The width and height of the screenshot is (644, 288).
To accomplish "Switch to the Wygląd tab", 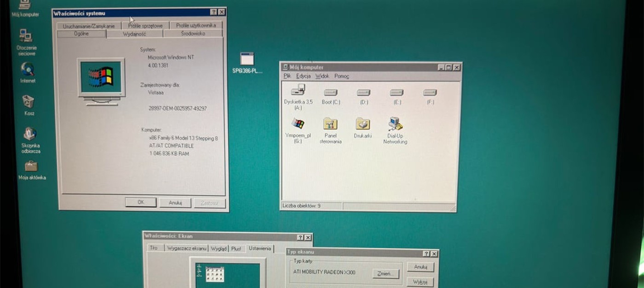I will pyautogui.click(x=219, y=248).
